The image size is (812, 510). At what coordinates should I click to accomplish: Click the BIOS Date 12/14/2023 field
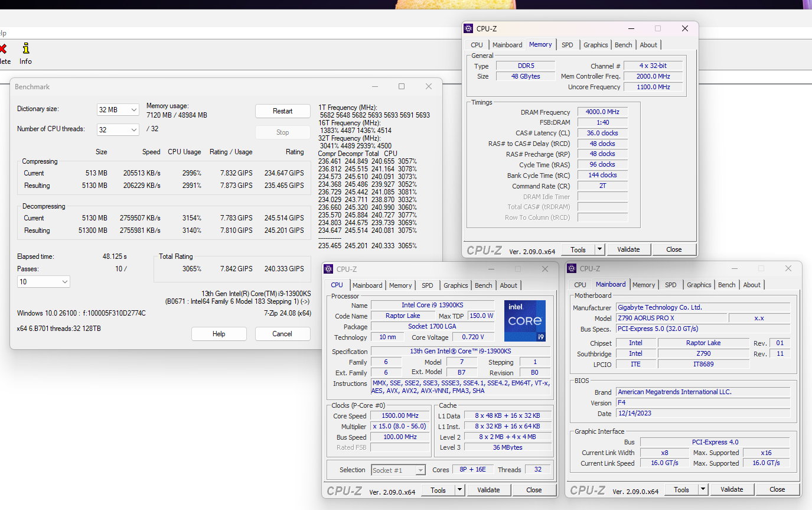(x=703, y=413)
